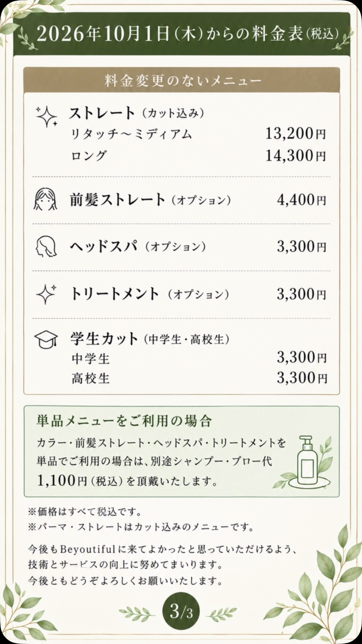Select the 前髪ストレート menu item text
Viewport: 362px width, 644px height.
[118, 200]
